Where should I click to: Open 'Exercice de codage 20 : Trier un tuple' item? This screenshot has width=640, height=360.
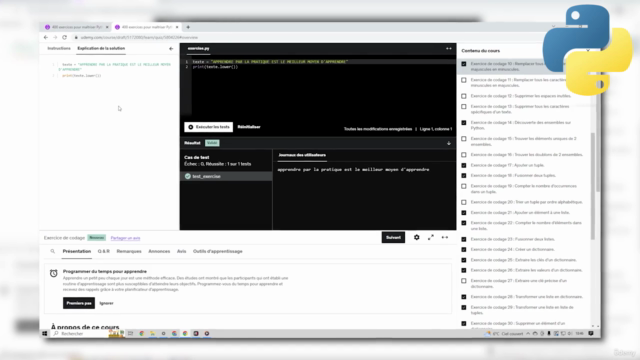click(527, 202)
